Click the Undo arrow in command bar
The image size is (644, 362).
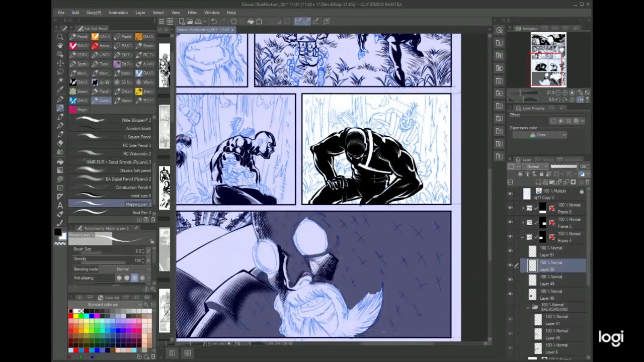tap(214, 21)
